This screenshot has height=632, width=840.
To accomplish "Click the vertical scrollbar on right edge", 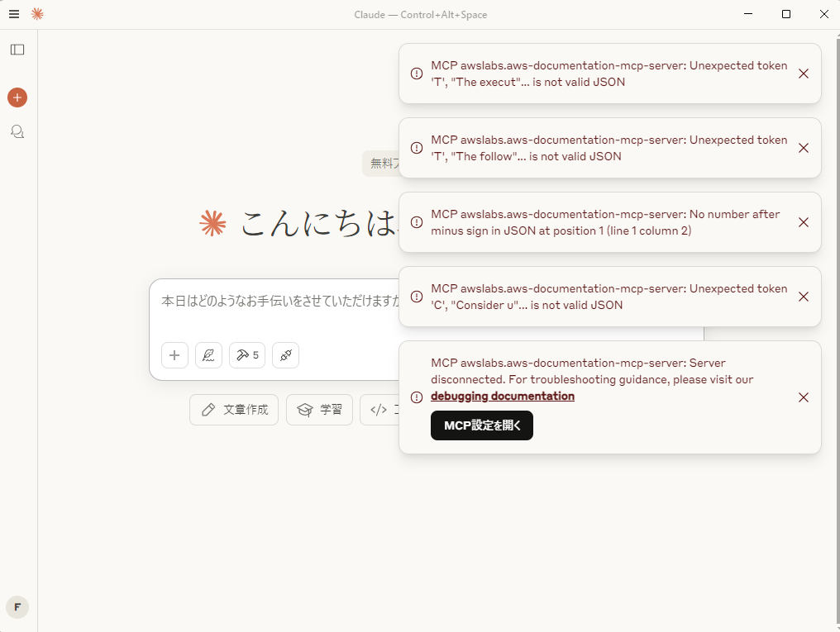I will pos(836,330).
